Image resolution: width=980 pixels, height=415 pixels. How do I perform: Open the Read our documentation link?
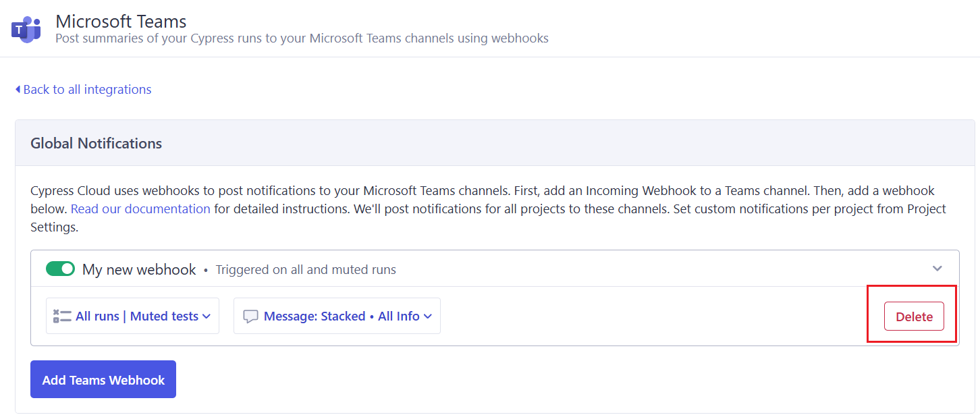(x=140, y=209)
